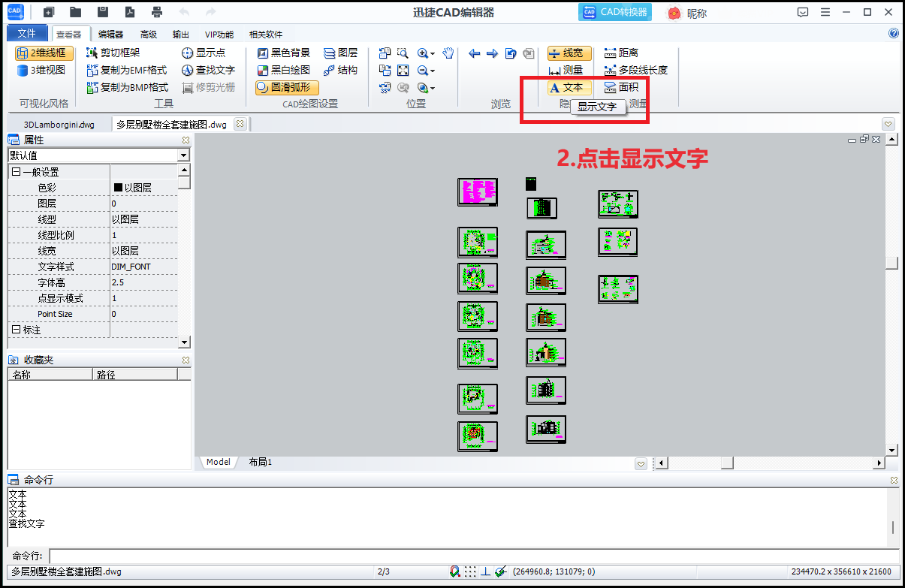Switch to 3DLamborgini.dwg document tab

(59, 125)
